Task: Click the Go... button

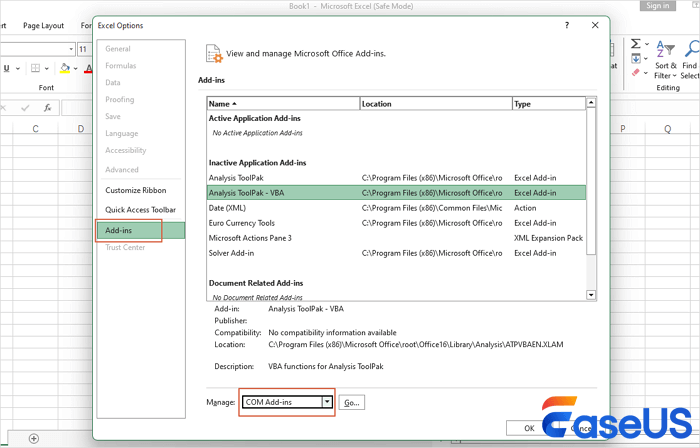Action: tap(351, 402)
